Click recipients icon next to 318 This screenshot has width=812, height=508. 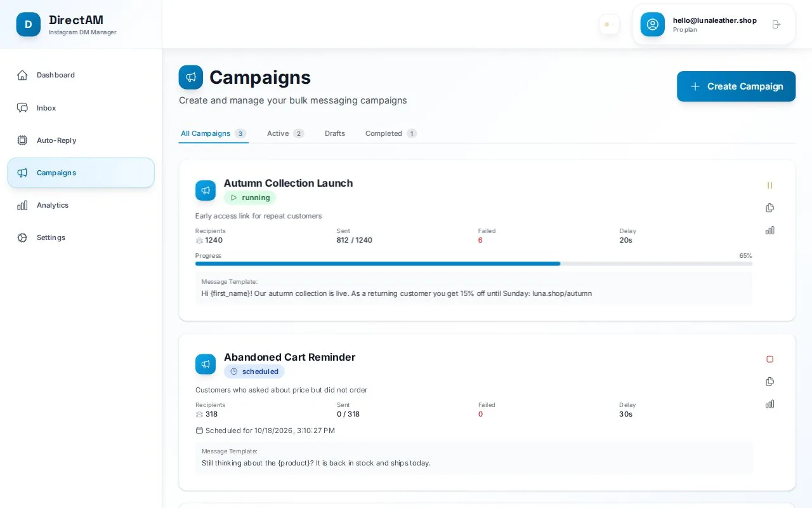pos(199,415)
